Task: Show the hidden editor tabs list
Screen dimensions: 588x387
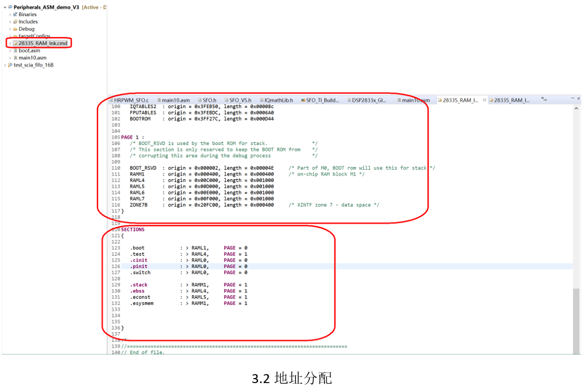Action: 544,100
